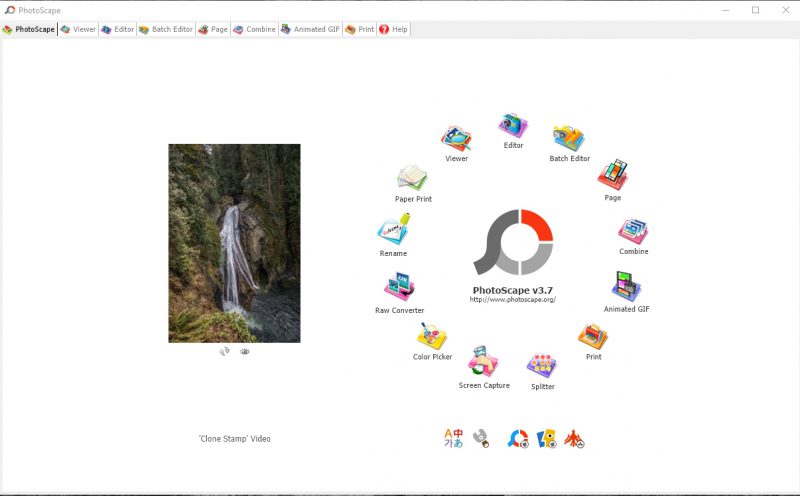
Task: Open the 'Clone Stamp' Video link
Action: (x=235, y=438)
